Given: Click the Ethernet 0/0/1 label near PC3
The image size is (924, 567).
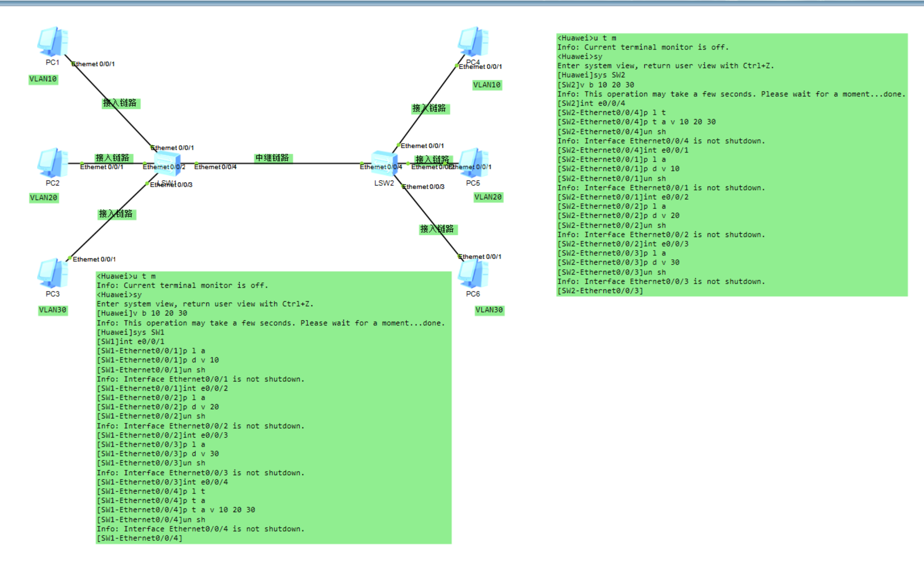Looking at the screenshot, I should pyautogui.click(x=94, y=260).
